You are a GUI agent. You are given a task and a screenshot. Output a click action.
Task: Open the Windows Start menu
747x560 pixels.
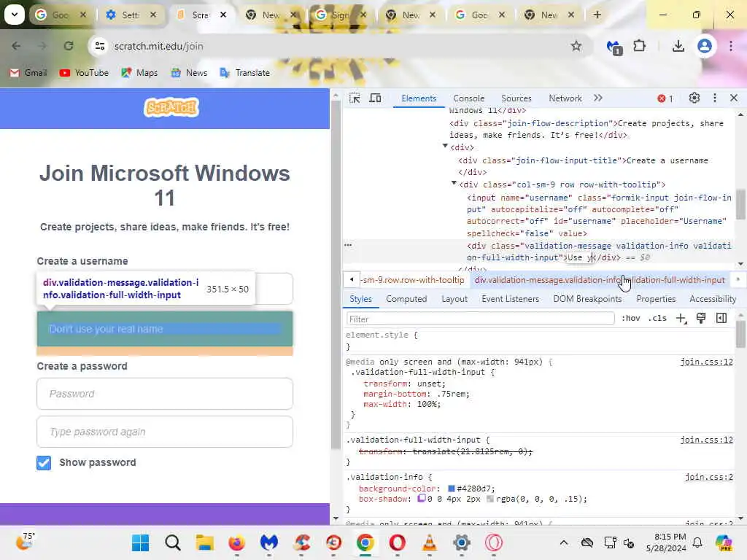(x=140, y=542)
